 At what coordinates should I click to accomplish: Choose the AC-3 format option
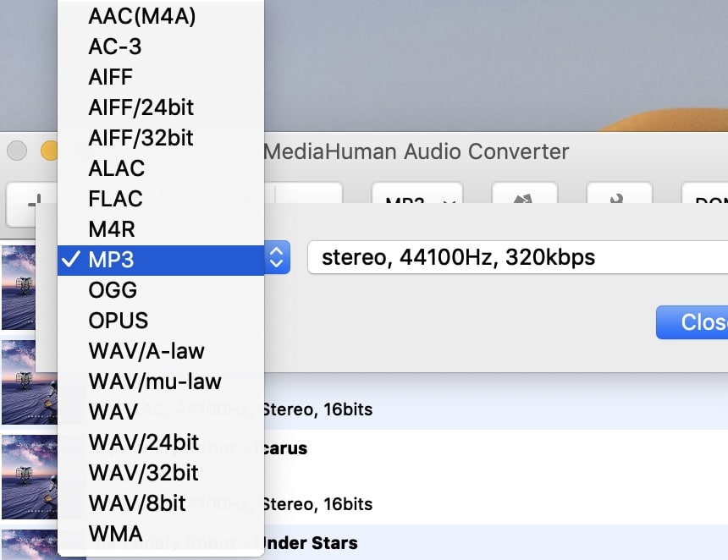tap(161, 47)
